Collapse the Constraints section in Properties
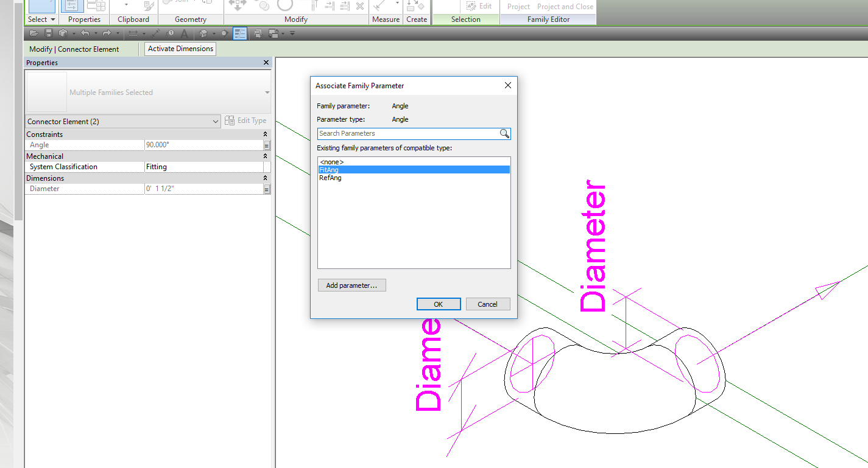The image size is (868, 468). (265, 134)
